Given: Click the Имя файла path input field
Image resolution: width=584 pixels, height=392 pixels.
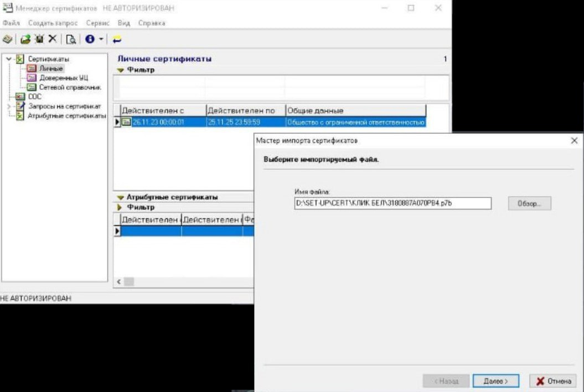Looking at the screenshot, I should click(x=392, y=203).
